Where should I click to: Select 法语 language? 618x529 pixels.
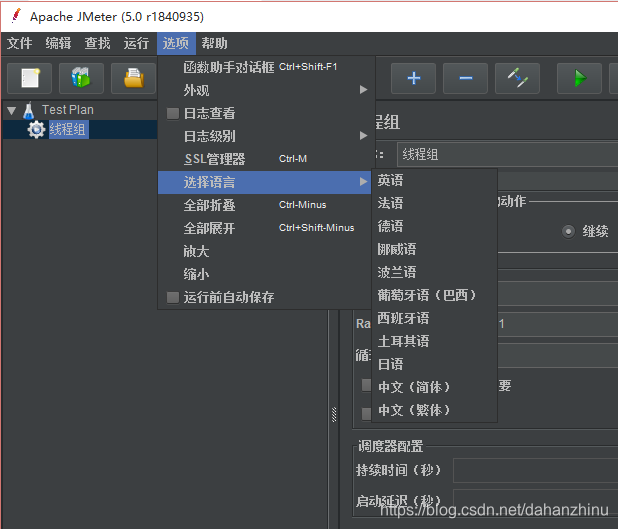tap(434, 203)
